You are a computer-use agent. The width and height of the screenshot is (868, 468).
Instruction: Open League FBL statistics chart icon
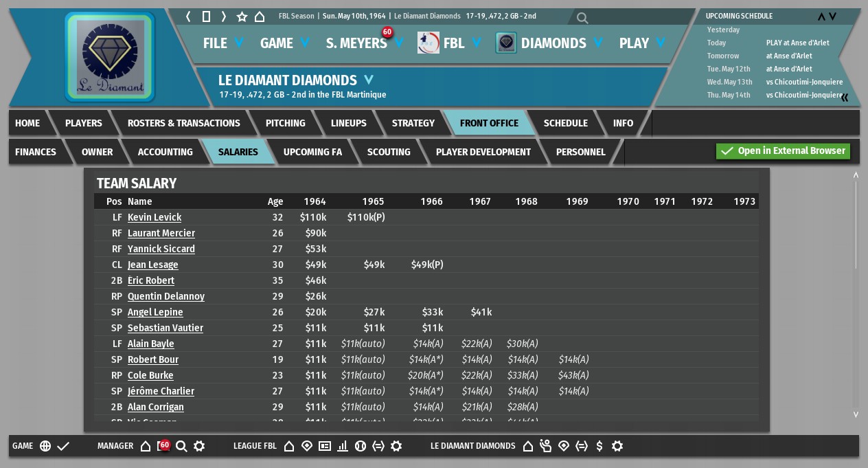tap(343, 446)
